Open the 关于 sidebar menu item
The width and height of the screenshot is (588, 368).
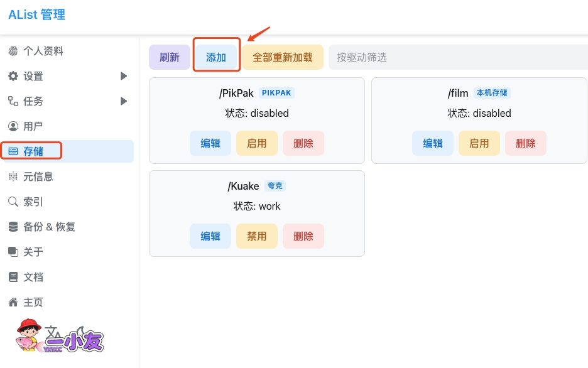pyautogui.click(x=33, y=252)
